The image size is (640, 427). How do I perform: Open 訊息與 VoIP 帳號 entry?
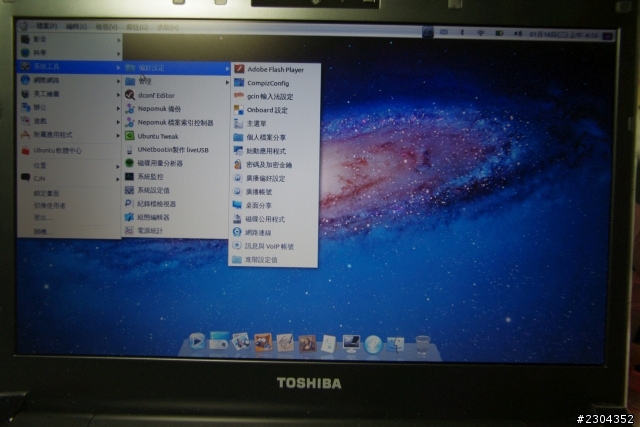pos(273,246)
